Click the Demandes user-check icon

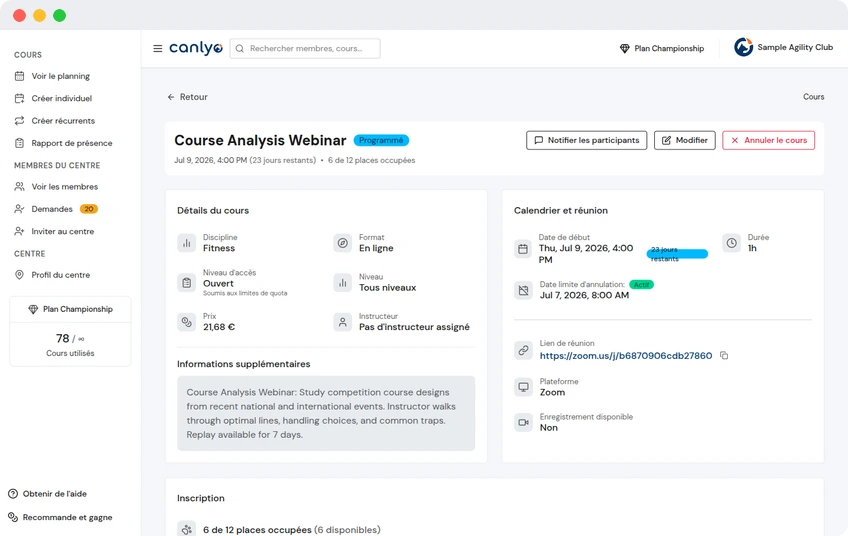pos(19,209)
